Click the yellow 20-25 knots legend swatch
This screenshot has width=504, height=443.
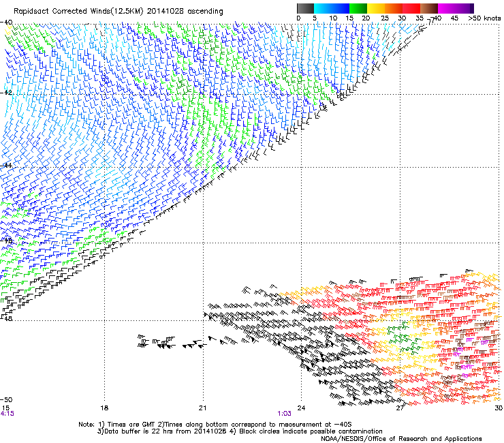[376, 8]
